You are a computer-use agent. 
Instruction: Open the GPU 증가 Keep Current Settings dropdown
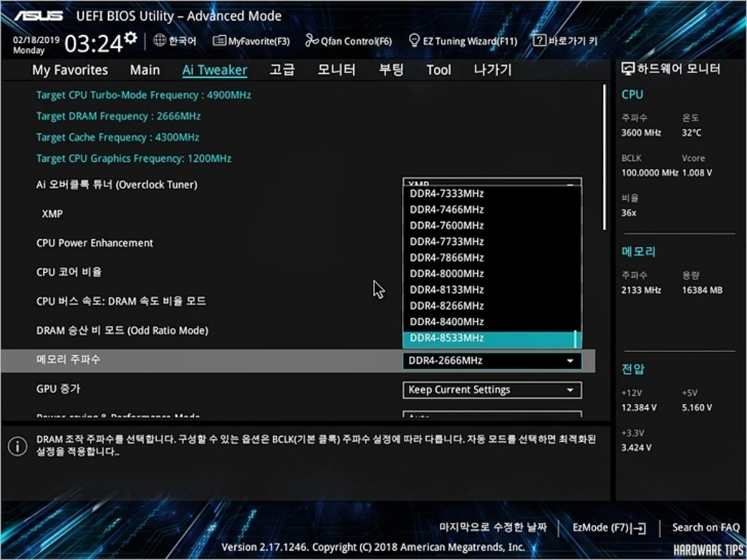tap(492, 390)
